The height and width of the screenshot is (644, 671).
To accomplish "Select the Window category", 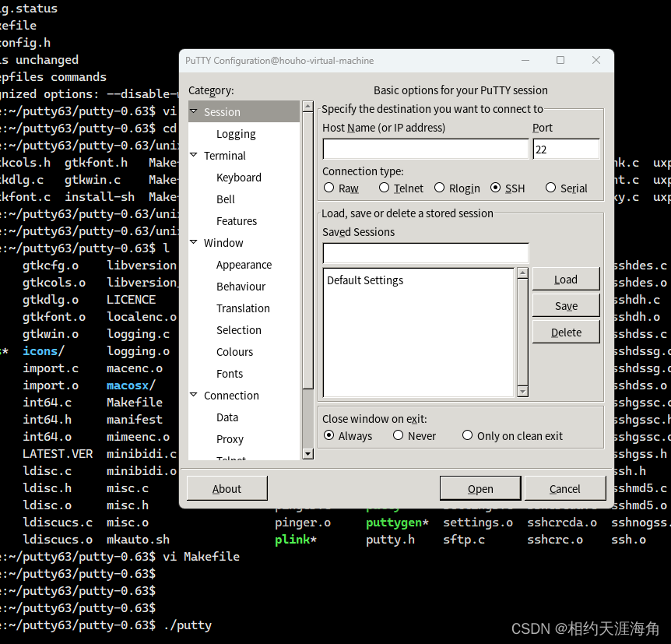I will [223, 243].
